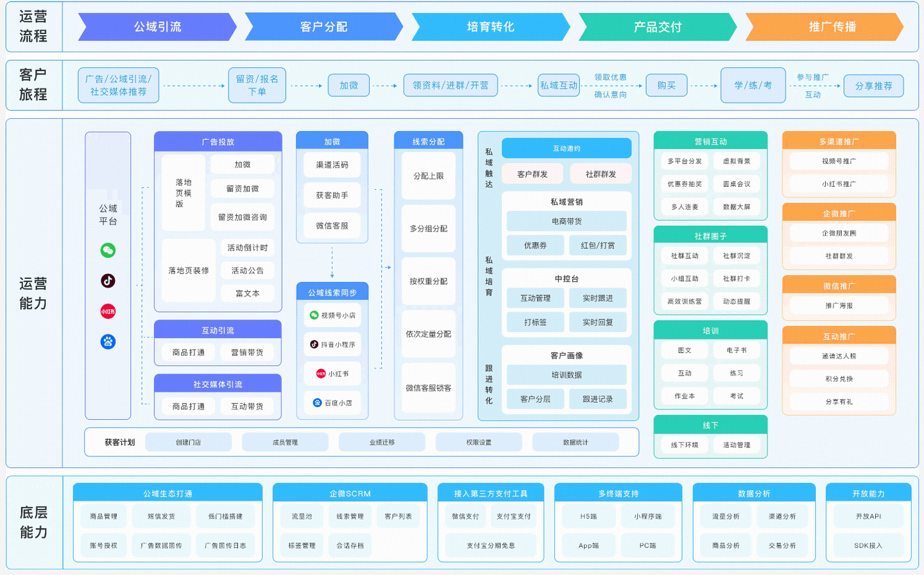This screenshot has height=575, width=924.
Task: Click 创建门店 in the 获客计划 row
Action: [189, 442]
